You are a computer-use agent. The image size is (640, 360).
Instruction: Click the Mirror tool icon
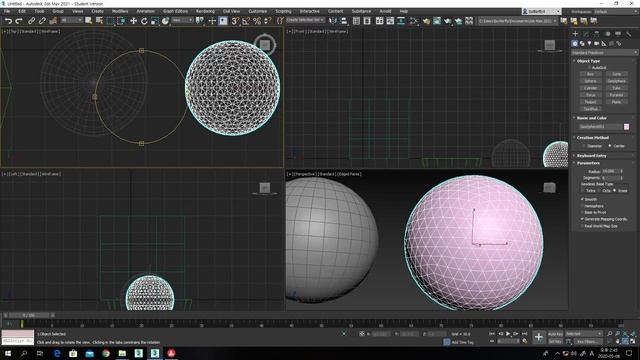point(333,20)
